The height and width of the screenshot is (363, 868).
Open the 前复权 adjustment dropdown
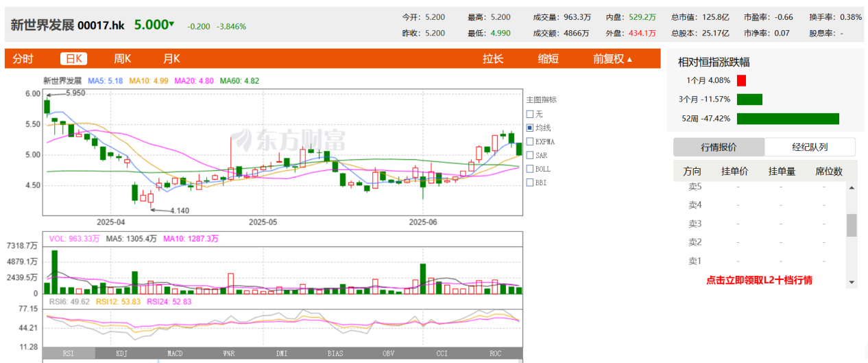tap(612, 59)
